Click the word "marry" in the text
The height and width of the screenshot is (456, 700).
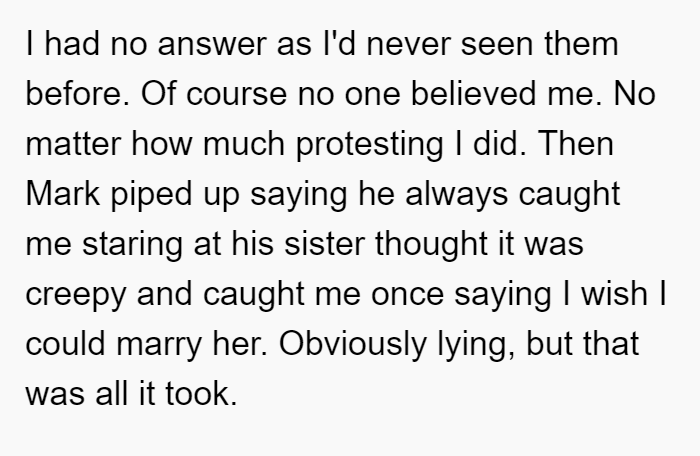point(159,346)
